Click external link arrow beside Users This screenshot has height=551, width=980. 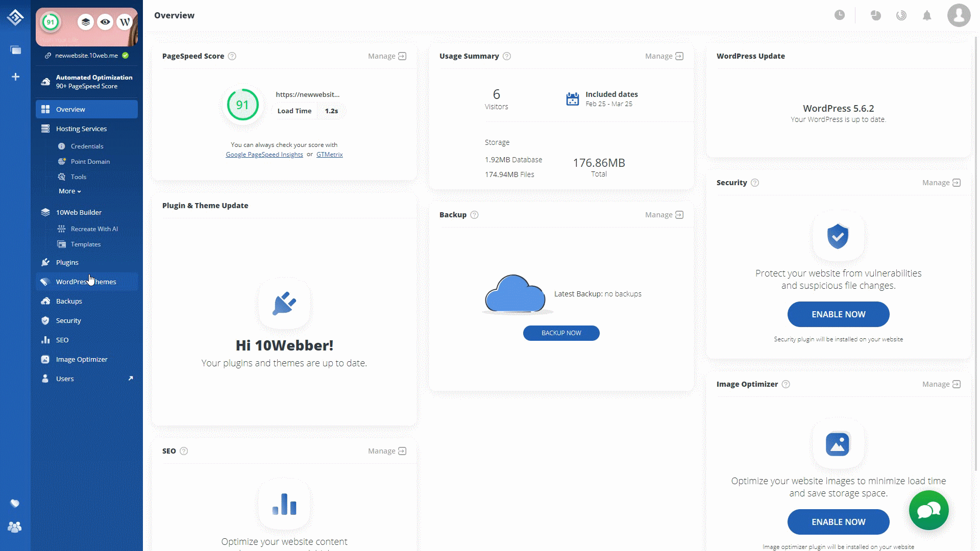(x=131, y=378)
